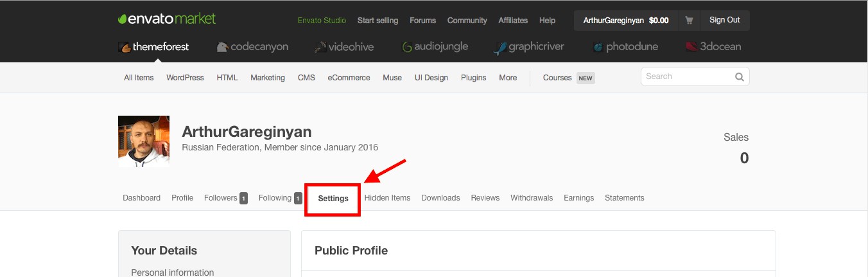Open the Downloads tab
The height and width of the screenshot is (277, 868).
[x=440, y=198]
